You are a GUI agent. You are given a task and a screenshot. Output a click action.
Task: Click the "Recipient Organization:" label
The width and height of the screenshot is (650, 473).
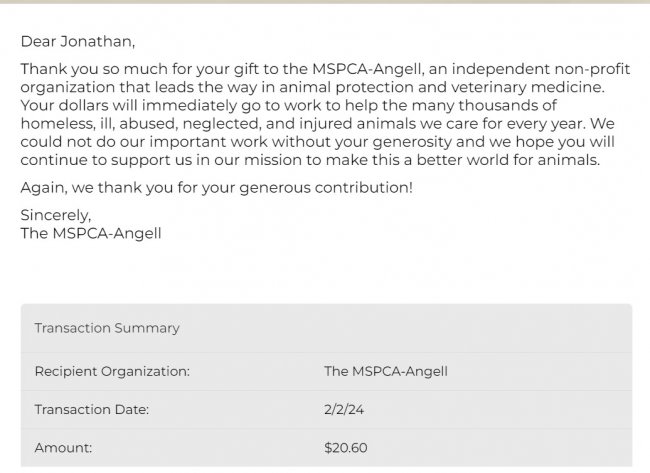pos(112,371)
